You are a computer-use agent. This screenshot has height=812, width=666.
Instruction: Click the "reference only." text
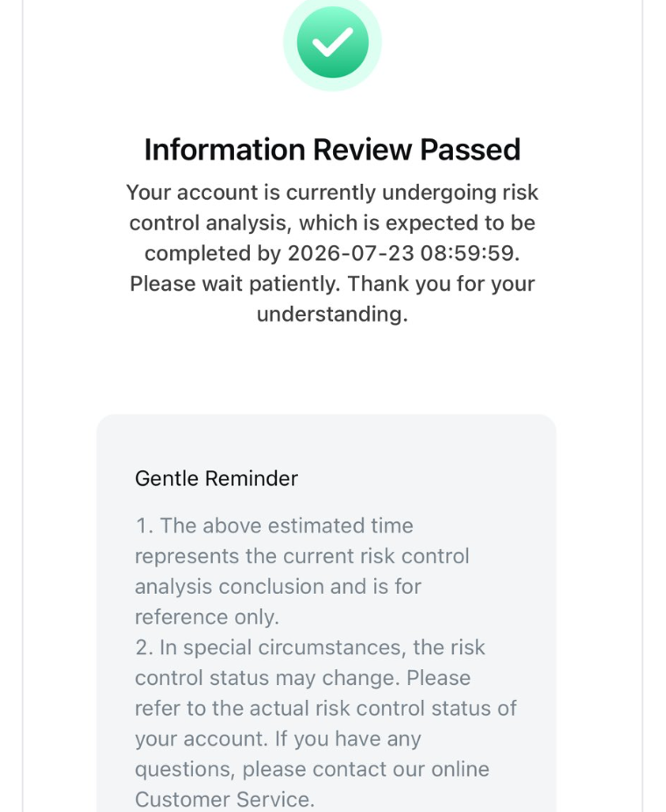click(x=207, y=617)
